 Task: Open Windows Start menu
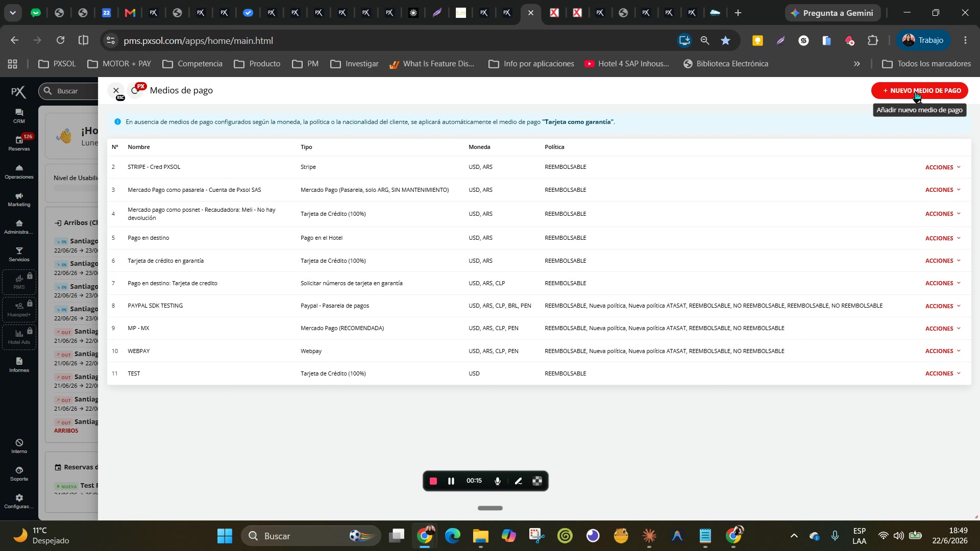click(x=225, y=536)
